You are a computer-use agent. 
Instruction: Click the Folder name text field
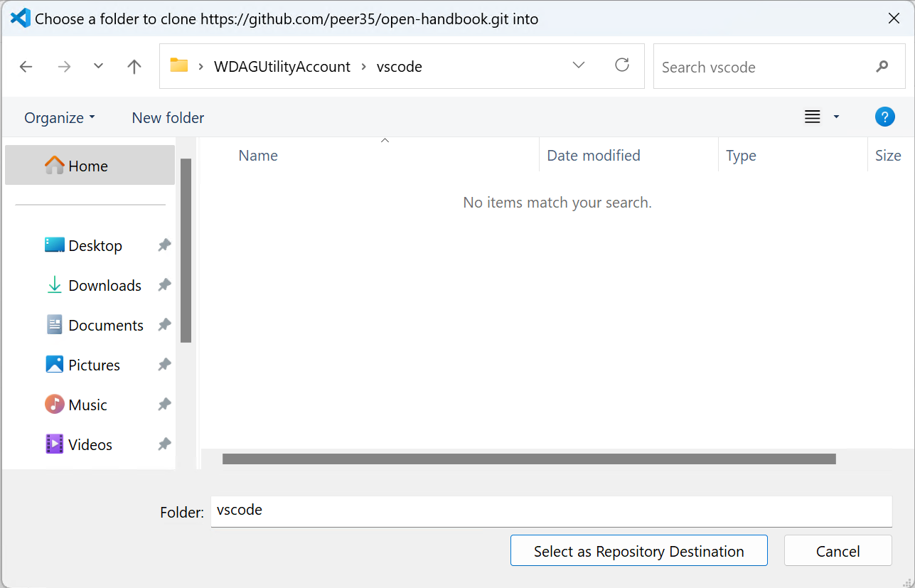click(x=551, y=511)
